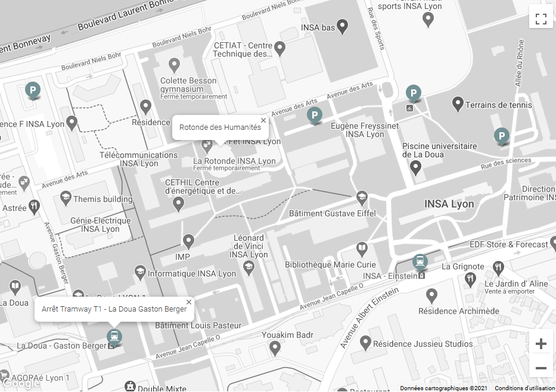Image resolution: width=556 pixels, height=392 pixels.
Task: Click the parking marker near Rue des sciences
Action: [501, 136]
